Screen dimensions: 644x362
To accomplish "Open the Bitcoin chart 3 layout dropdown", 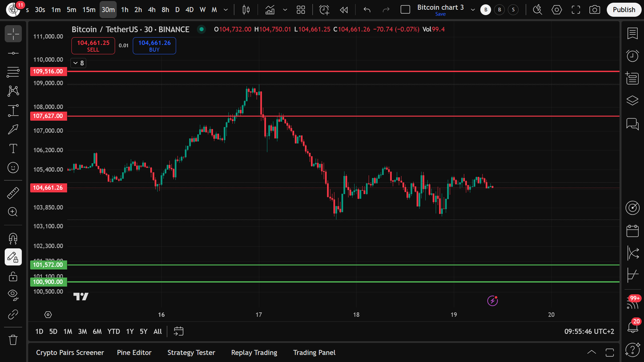I will (472, 10).
